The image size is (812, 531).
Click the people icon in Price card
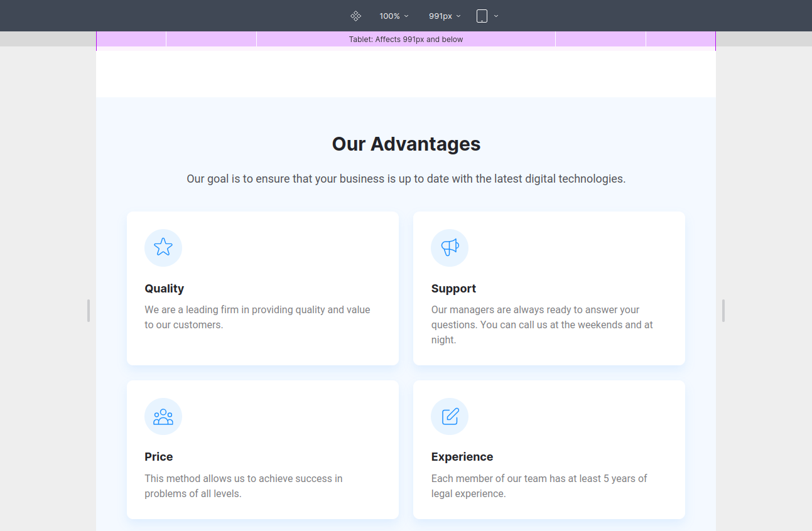[x=163, y=416]
